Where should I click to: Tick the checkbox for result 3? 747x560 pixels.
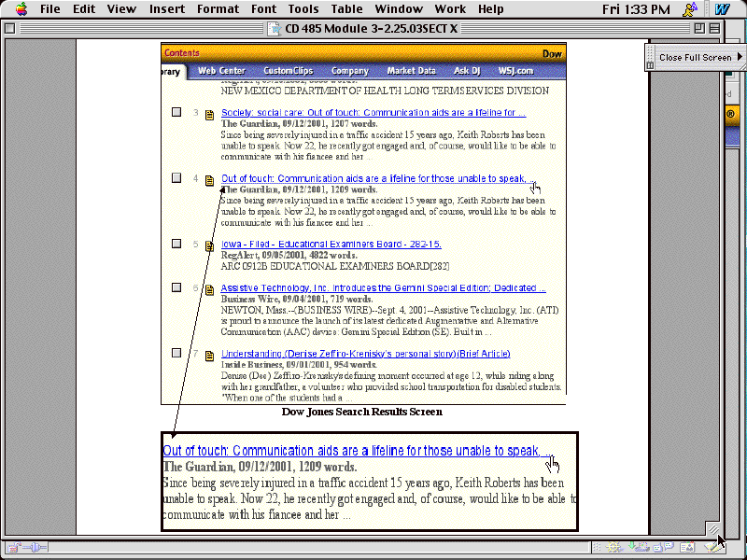pyautogui.click(x=176, y=112)
